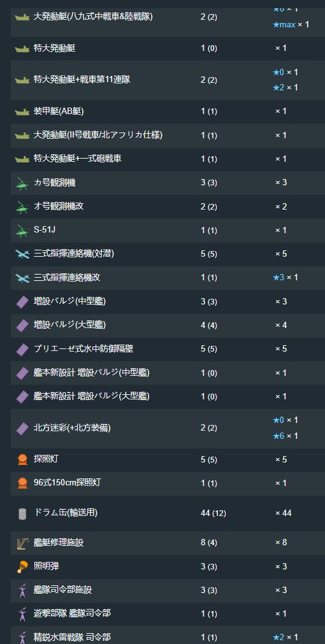Select the 装甲艇(AB艇) equipment name

59,111
